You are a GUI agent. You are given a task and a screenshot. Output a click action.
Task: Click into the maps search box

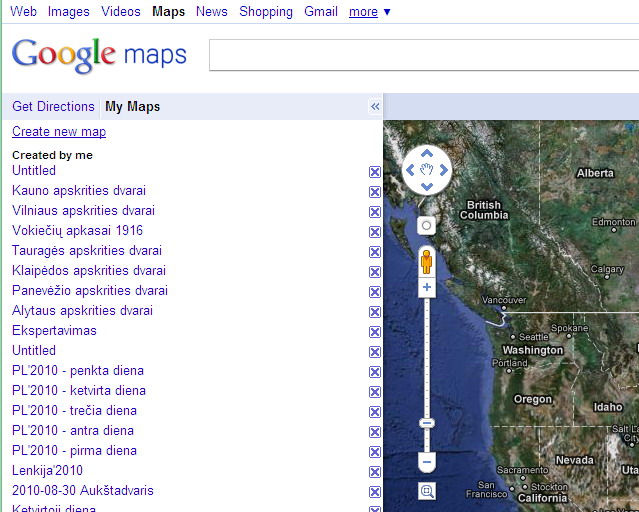pyautogui.click(x=420, y=56)
